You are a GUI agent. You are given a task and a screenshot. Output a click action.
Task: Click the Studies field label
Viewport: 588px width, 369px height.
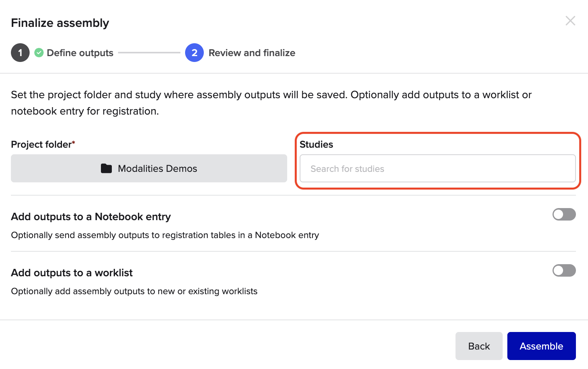tap(316, 145)
